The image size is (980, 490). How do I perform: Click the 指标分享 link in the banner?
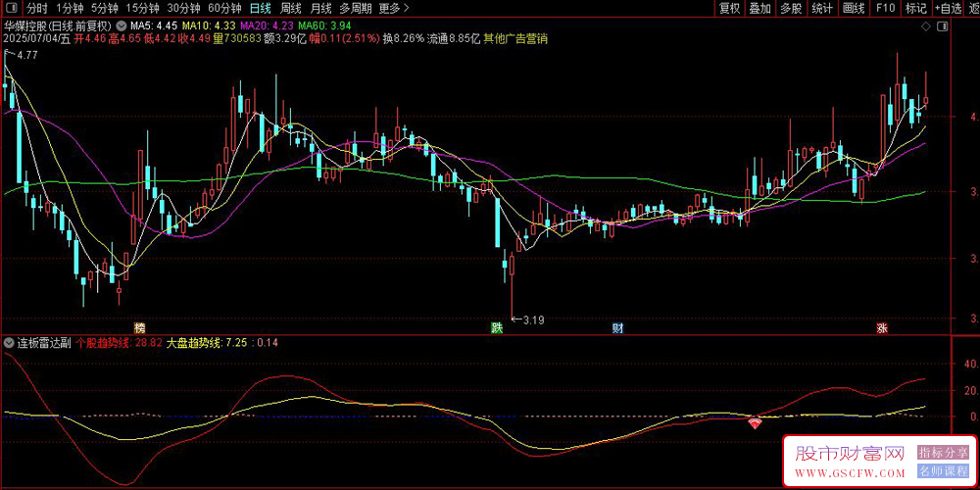(942, 452)
